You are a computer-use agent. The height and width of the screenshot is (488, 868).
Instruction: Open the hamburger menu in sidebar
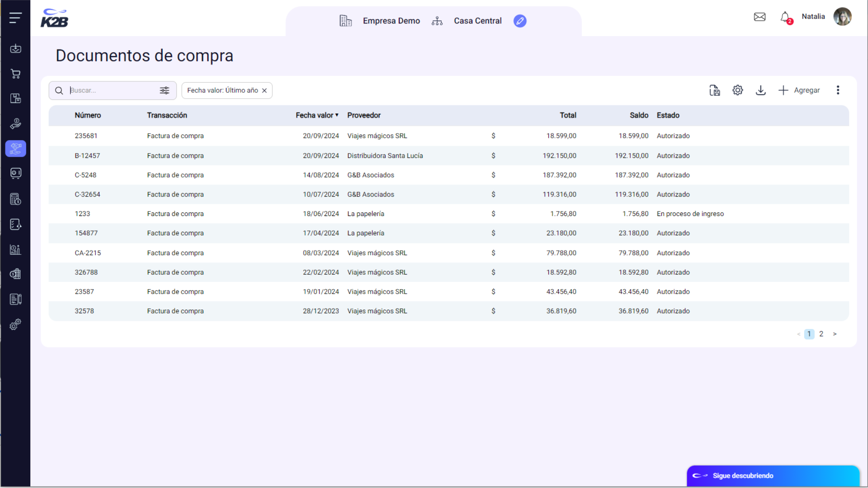pyautogui.click(x=15, y=18)
